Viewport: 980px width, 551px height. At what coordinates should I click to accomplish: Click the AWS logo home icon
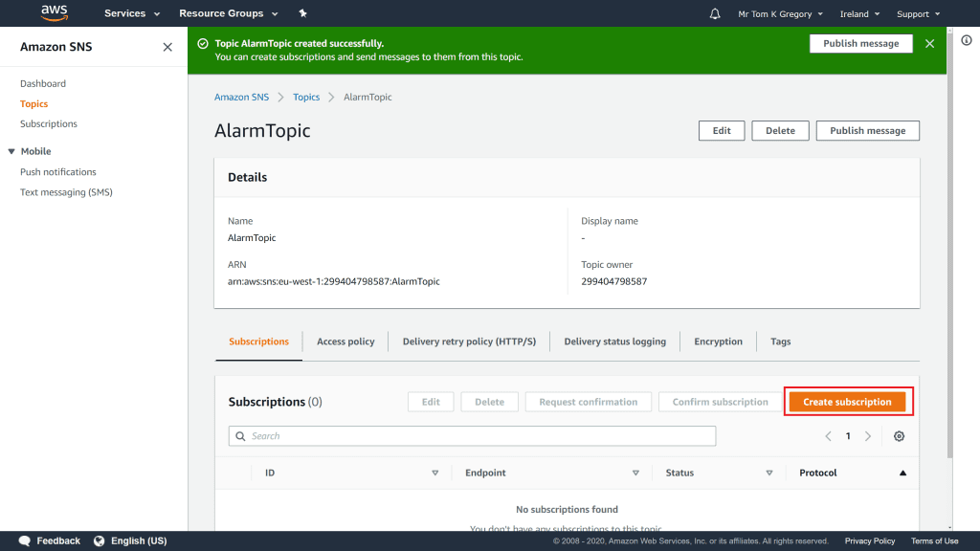point(54,13)
